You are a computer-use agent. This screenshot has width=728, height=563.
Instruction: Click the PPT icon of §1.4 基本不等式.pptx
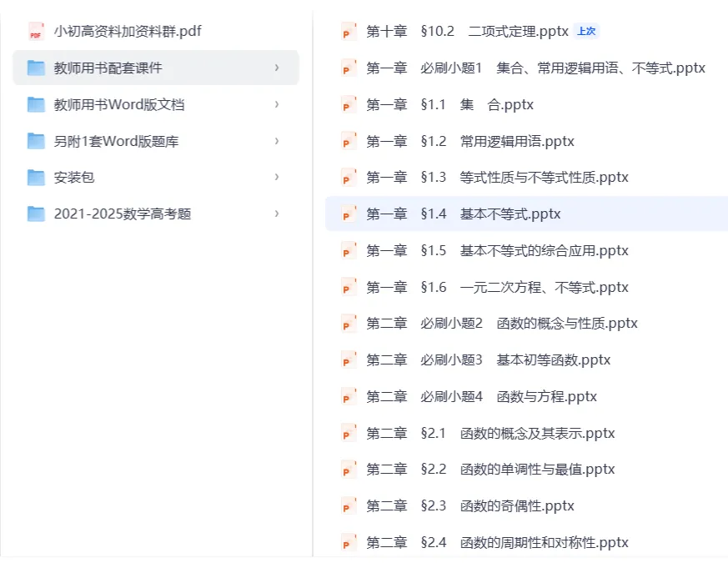349,214
